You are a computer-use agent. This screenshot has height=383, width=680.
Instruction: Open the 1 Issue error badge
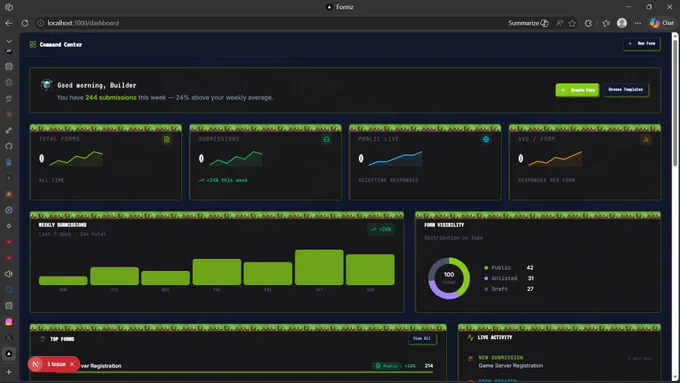click(56, 364)
